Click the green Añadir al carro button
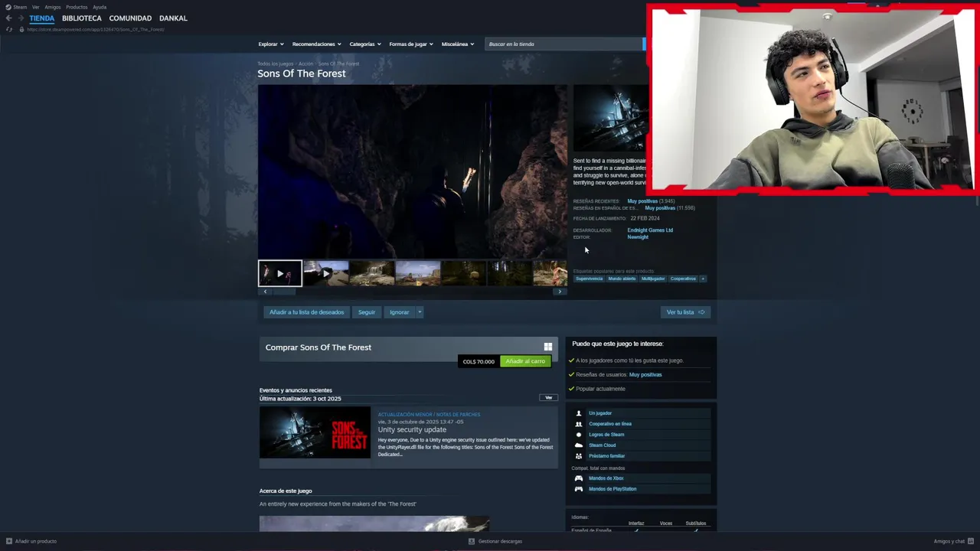Viewport: 980px width, 551px height. coord(525,361)
